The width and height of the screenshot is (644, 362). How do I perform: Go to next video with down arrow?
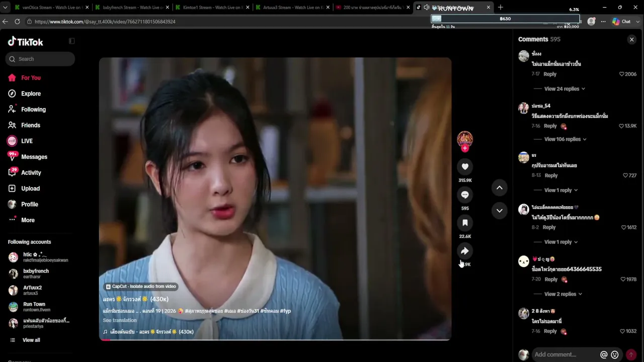[x=500, y=211]
